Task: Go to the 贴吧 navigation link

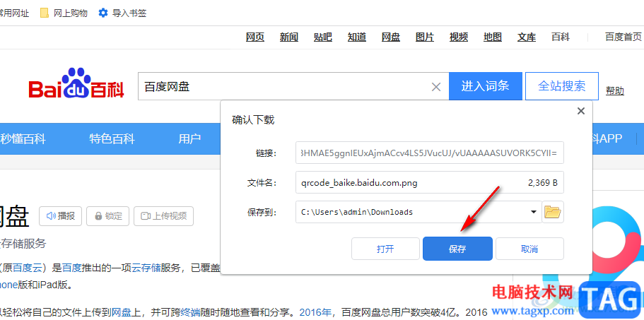Action: tap(323, 37)
